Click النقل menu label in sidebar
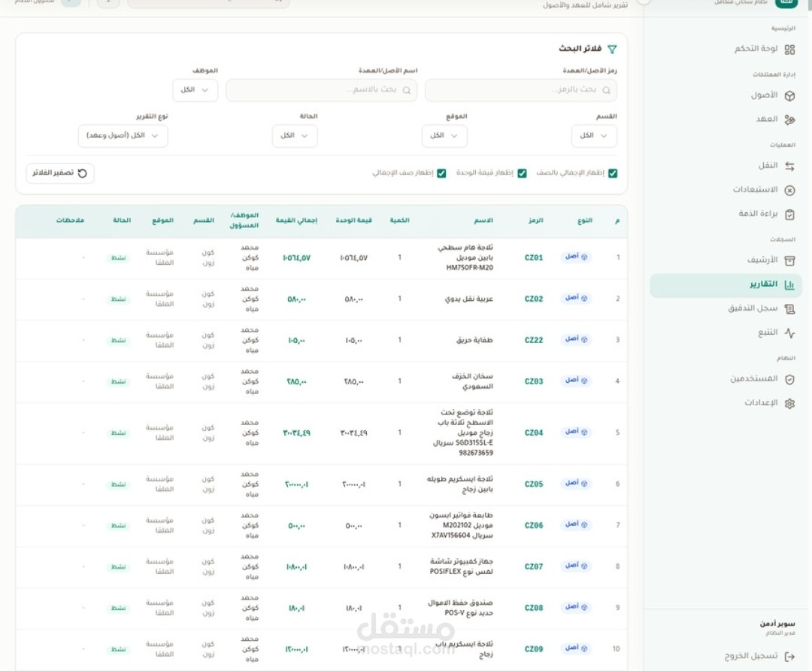Viewport: 812px width, 671px height. [768, 165]
